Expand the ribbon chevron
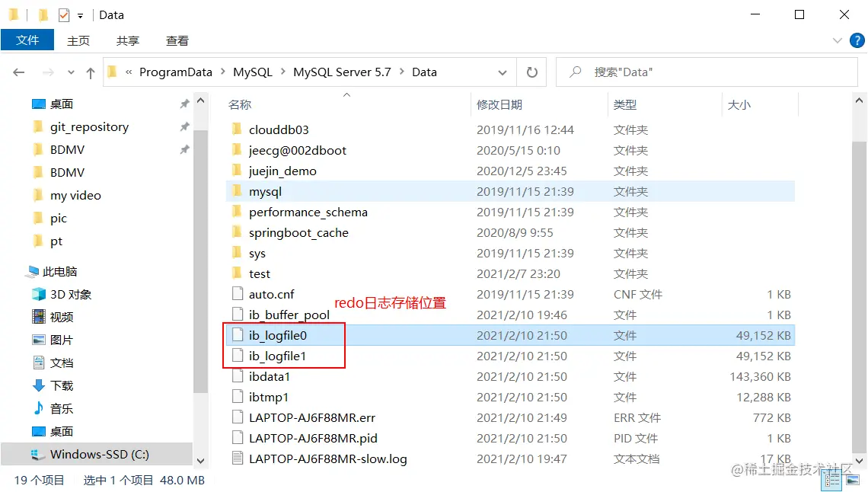This screenshot has height=492, width=868. pos(837,40)
